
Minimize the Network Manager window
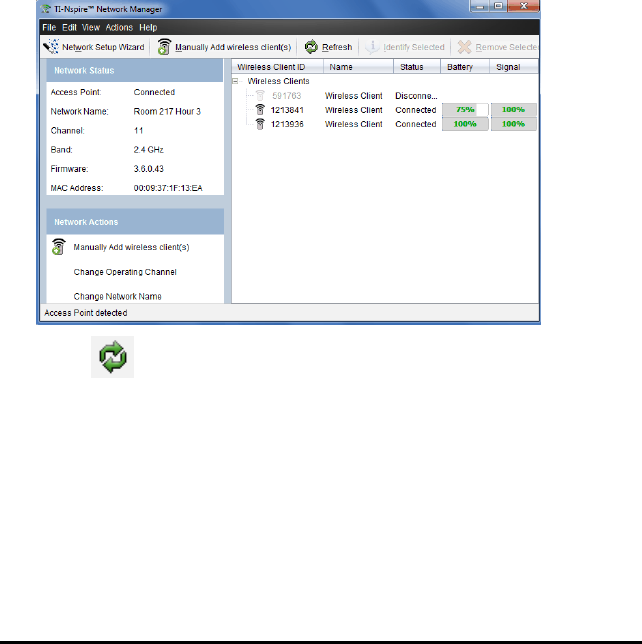point(480,6)
